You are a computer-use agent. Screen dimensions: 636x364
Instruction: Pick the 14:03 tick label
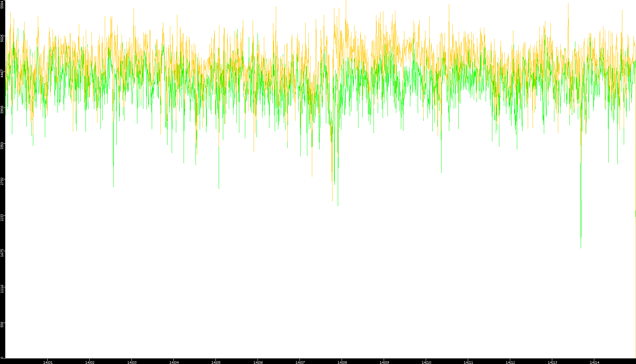point(132,362)
